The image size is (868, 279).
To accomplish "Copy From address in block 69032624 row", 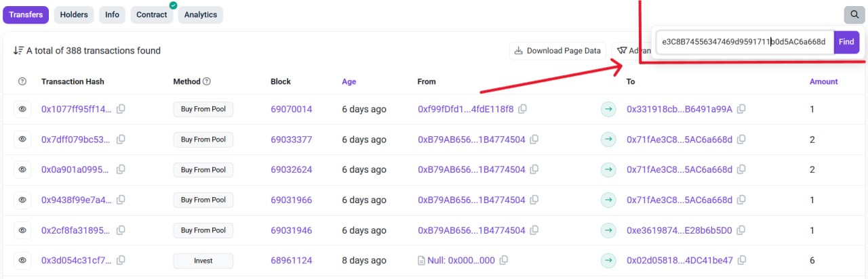I will [x=534, y=170].
